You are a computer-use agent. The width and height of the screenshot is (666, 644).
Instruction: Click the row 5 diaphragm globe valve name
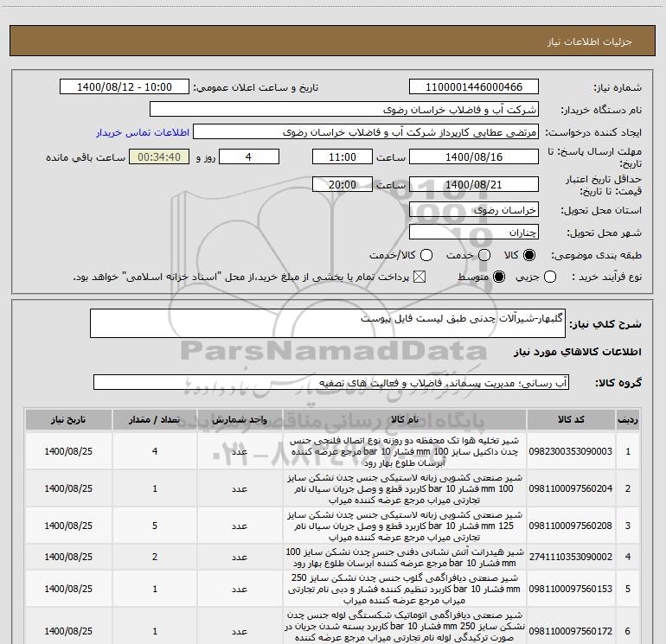point(405,589)
